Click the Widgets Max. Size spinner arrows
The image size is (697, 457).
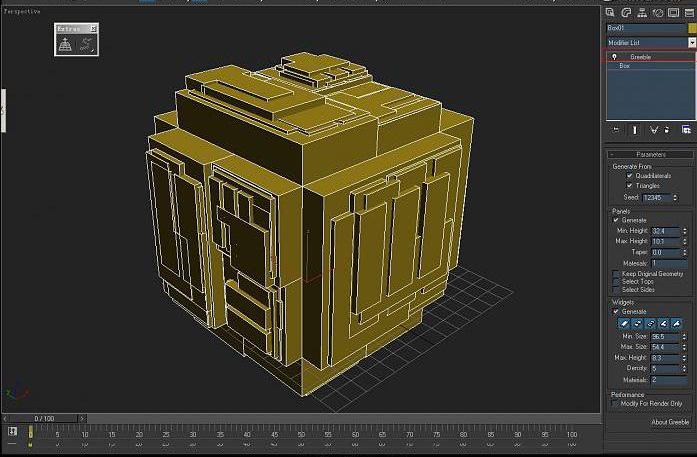(685, 347)
